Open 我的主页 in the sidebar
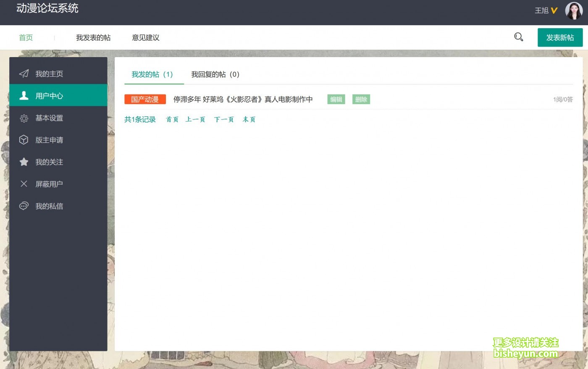Image resolution: width=588 pixels, height=369 pixels. (x=58, y=73)
